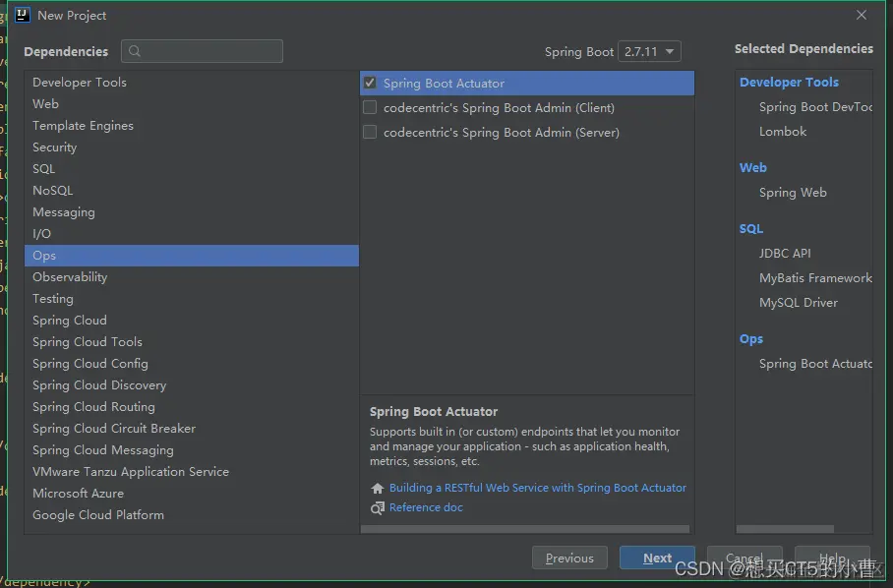Click Ops heading in selected dependencies
Viewport: 893px width, 588px height.
pyautogui.click(x=751, y=338)
